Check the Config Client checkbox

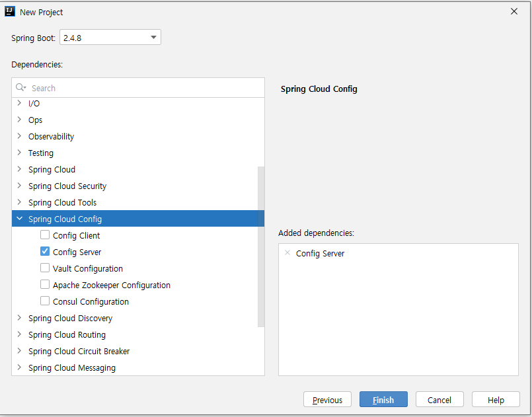(44, 235)
